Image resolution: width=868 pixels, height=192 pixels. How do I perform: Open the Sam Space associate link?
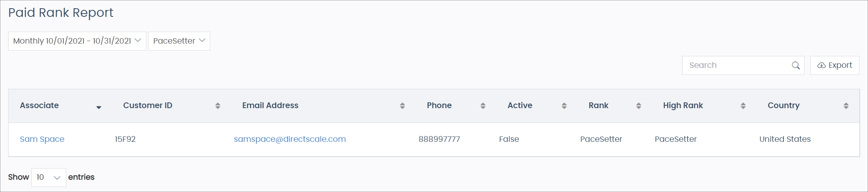tap(42, 139)
